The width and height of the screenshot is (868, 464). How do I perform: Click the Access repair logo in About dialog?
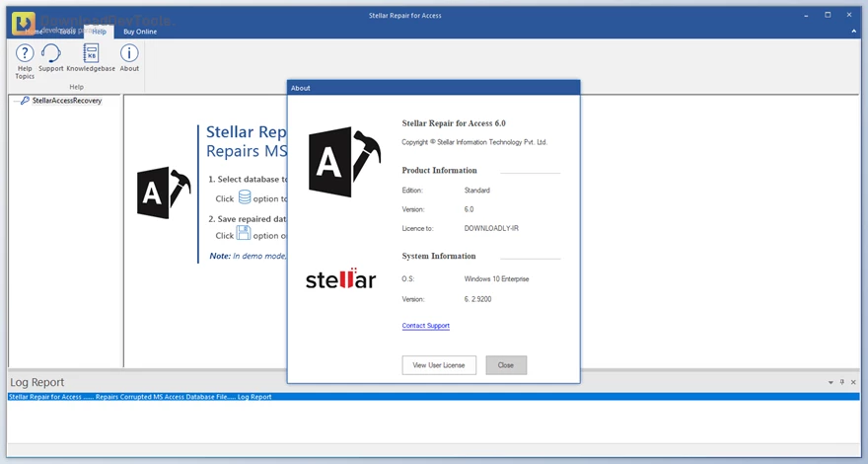[344, 162]
